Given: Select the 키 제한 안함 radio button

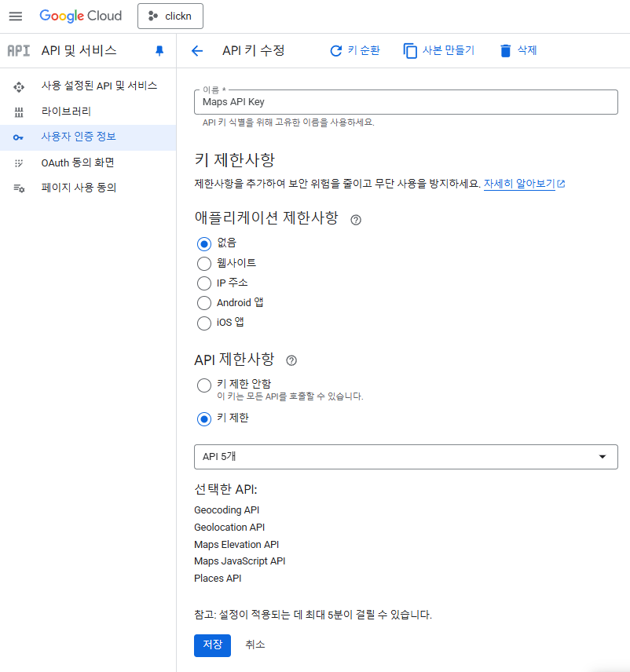Looking at the screenshot, I should pos(204,385).
